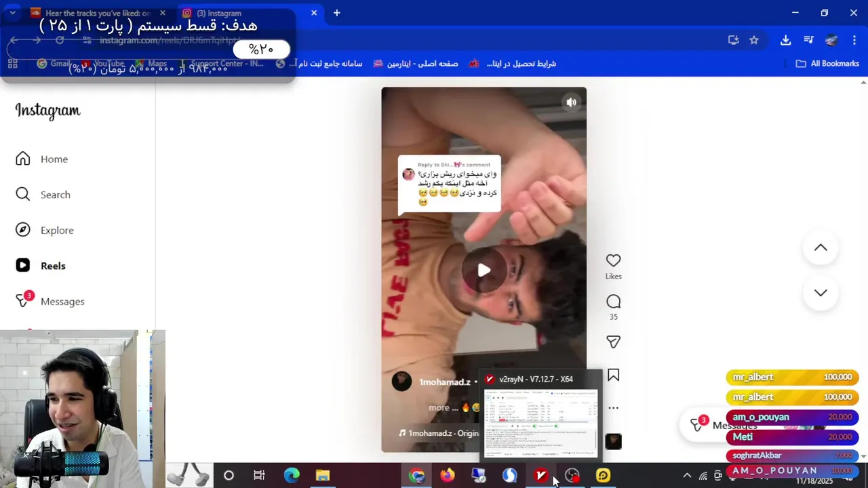Click the install app icon in address bar
868x488 pixels.
click(733, 40)
